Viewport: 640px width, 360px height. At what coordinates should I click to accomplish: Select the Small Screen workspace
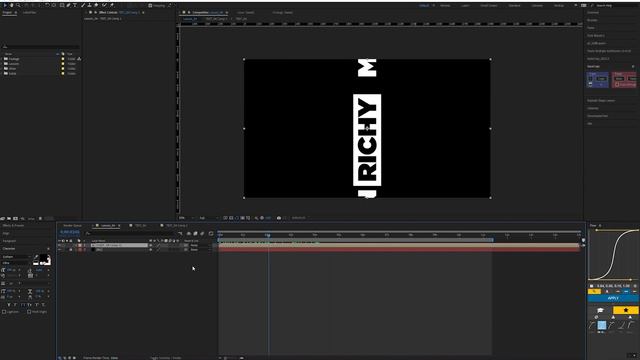tap(489, 6)
